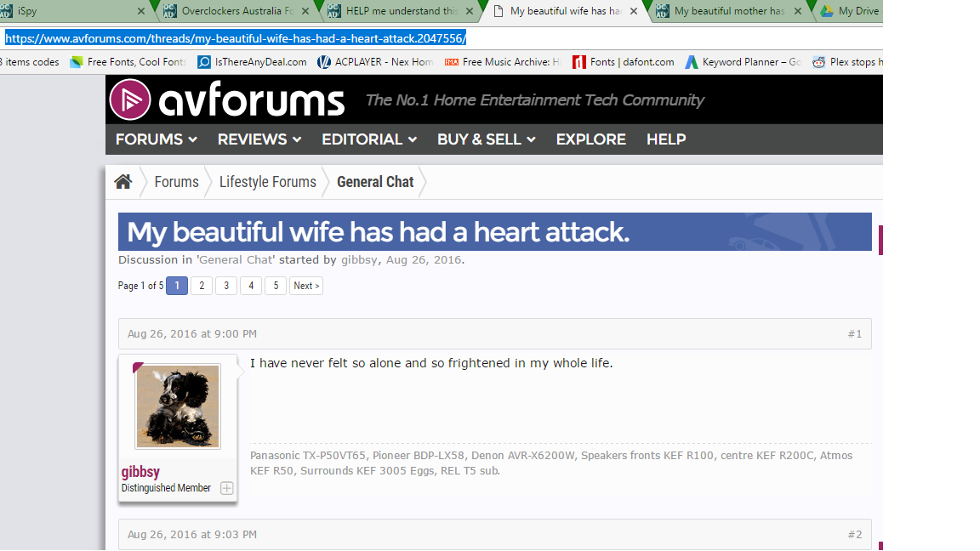This screenshot has width=980, height=551.
Task: Click 'Page 1 of 5' label
Action: pos(140,286)
